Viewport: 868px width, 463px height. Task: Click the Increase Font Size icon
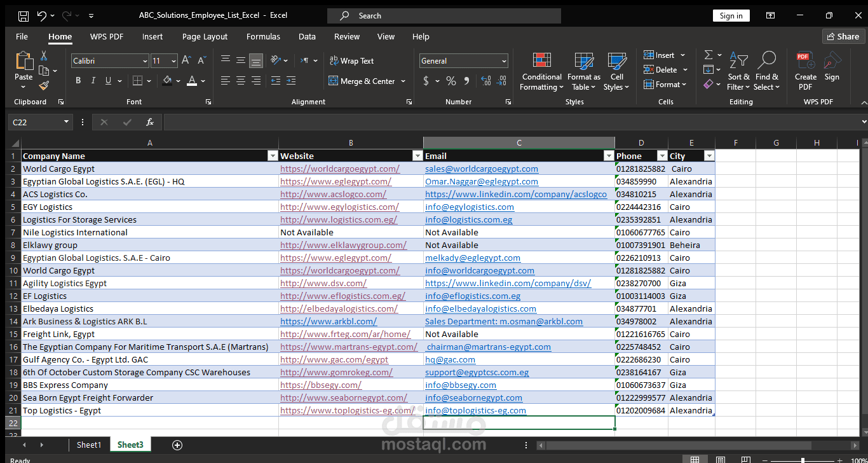(186, 60)
